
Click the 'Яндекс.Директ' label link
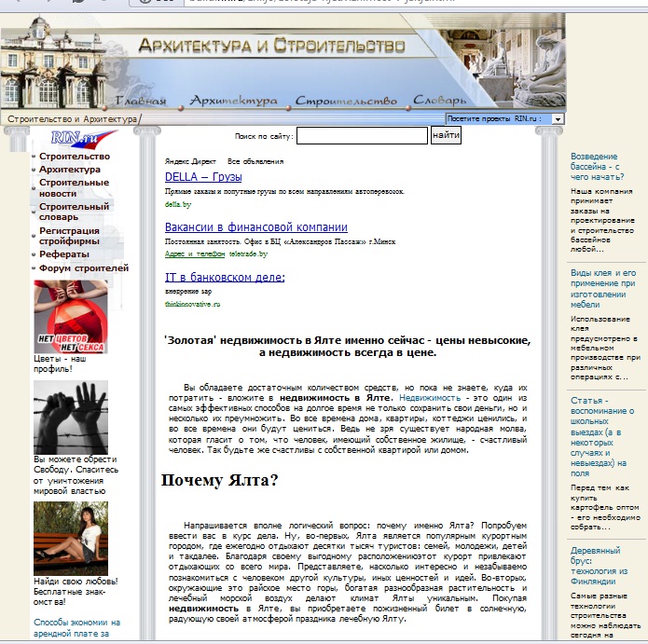[x=190, y=161]
